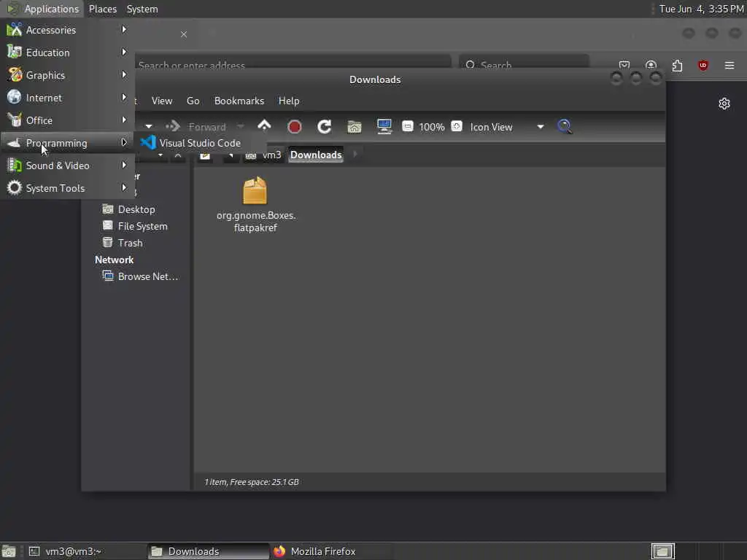Click the Internet globe icon

click(x=15, y=97)
